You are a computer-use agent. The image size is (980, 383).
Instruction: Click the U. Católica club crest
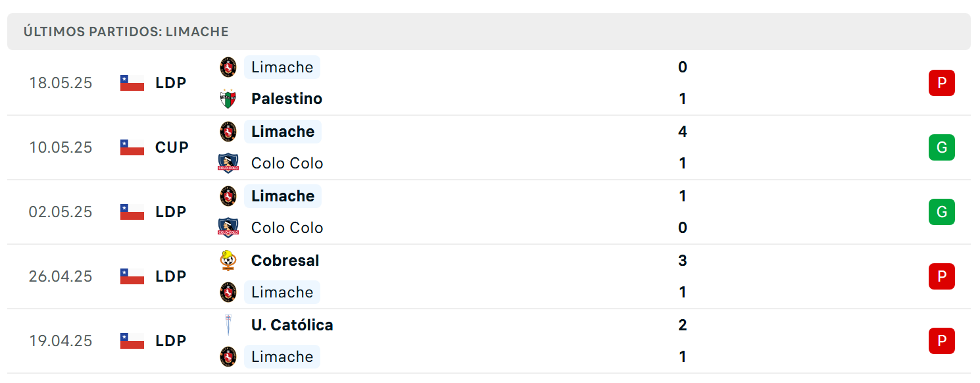click(228, 325)
